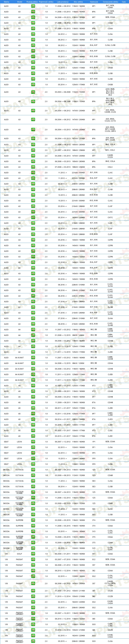Viewport: 129px width, 644px height.
Task: Click the "Lata produkcji" column header
Action: coord(63,2)
